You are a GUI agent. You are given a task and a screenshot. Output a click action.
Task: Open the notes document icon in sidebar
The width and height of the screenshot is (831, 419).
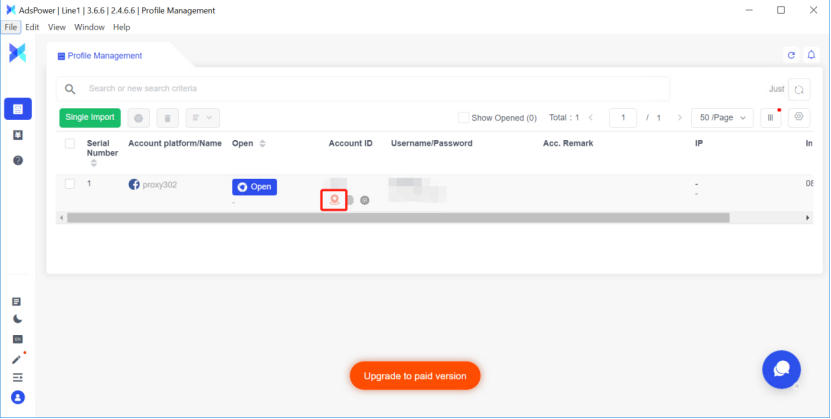(17, 301)
